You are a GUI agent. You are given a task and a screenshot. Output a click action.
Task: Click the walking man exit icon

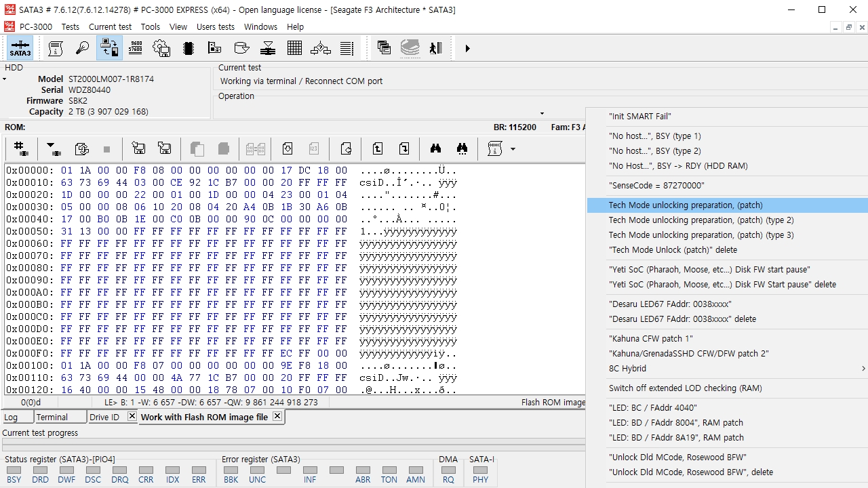pos(436,49)
